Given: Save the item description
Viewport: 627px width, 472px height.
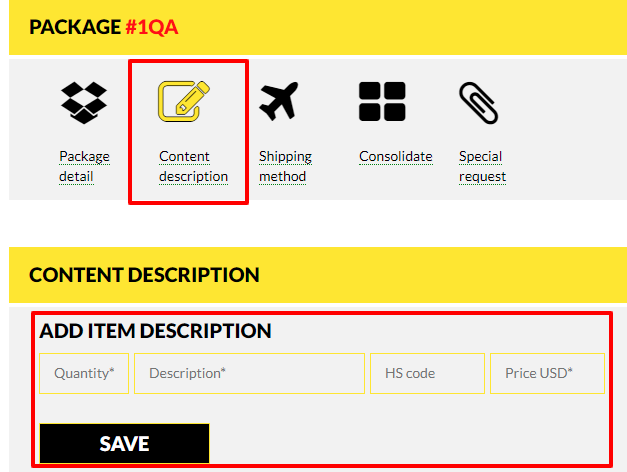Looking at the screenshot, I should pyautogui.click(x=124, y=443).
